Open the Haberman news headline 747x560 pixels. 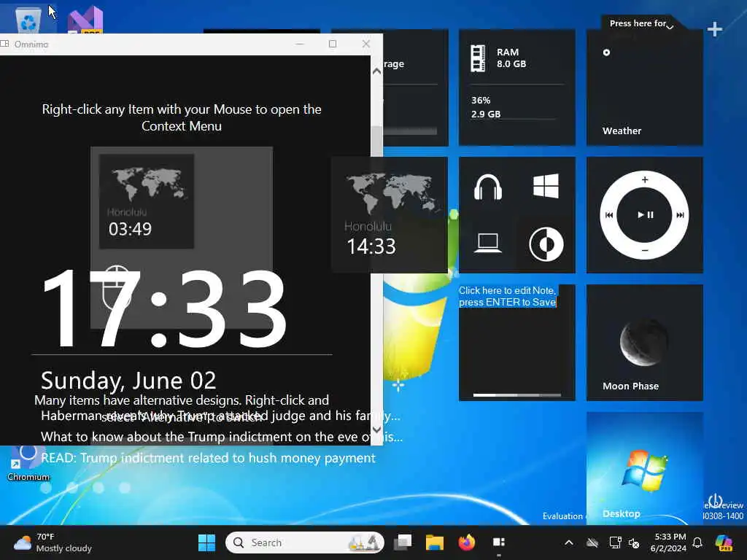220,416
